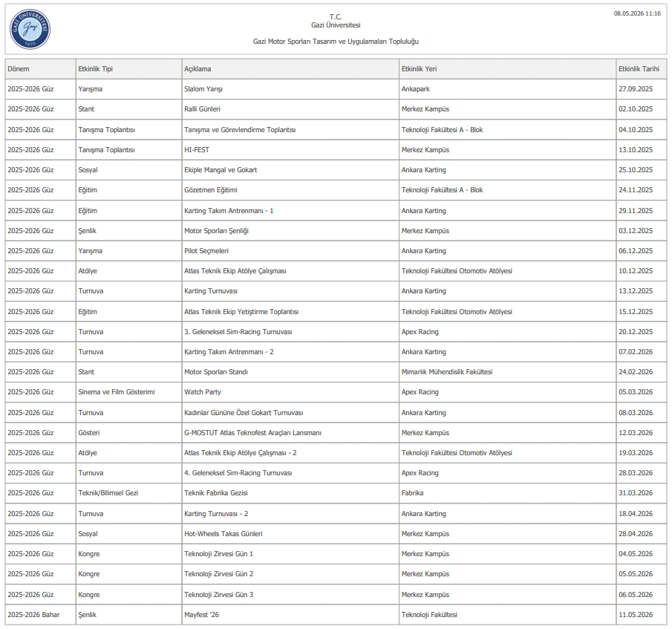The image size is (672, 629).
Task: Click the date 20.12.2025
Action: (x=636, y=332)
